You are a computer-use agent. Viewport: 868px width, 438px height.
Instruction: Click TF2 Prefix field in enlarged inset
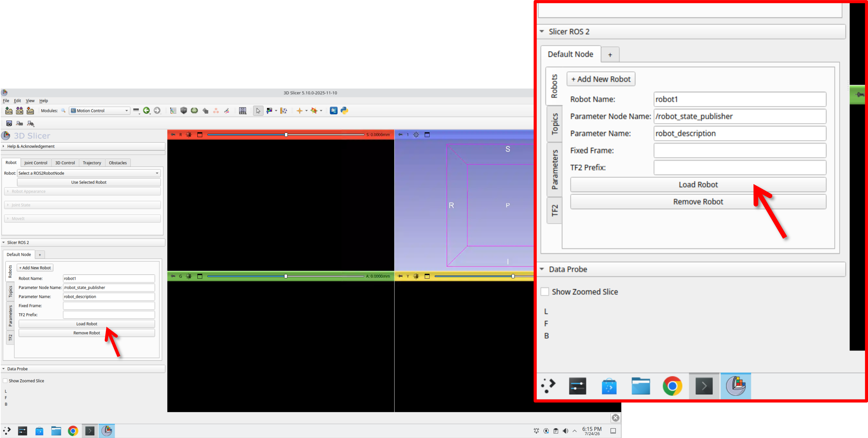(740, 168)
